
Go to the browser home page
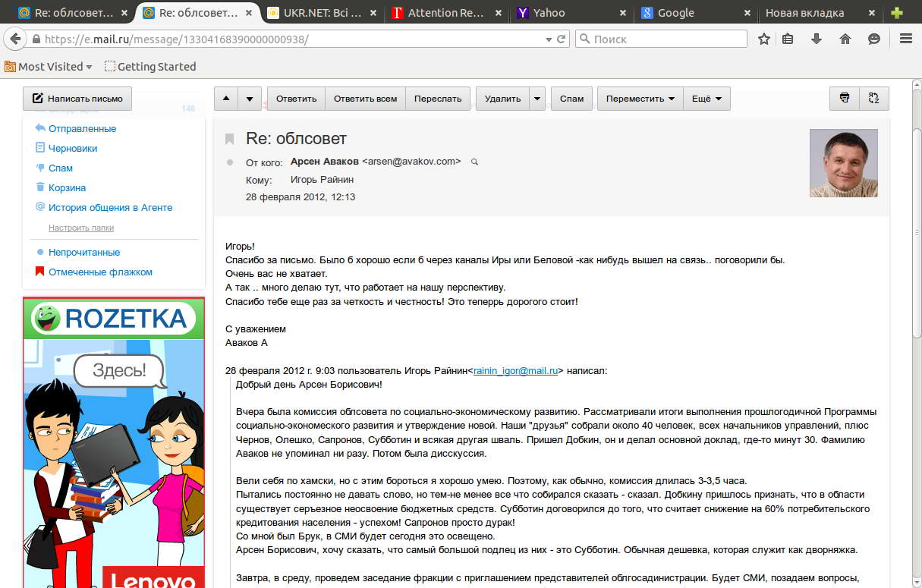pos(845,39)
